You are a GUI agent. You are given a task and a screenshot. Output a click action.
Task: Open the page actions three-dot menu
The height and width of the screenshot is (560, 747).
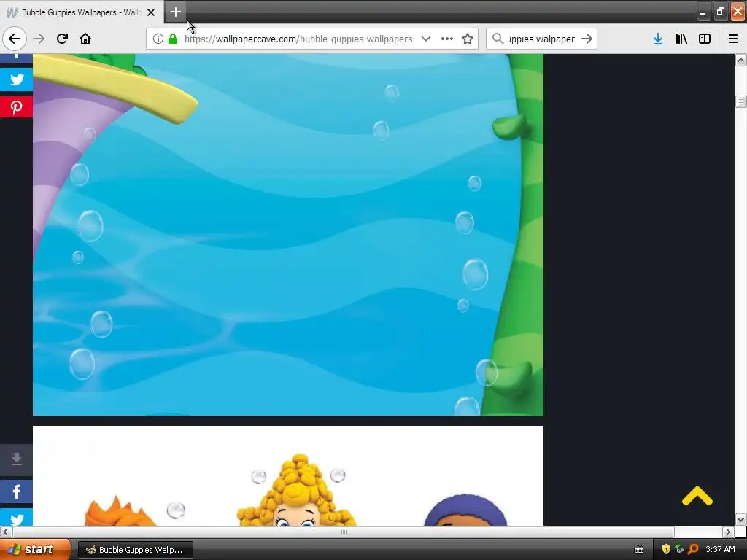(x=447, y=39)
